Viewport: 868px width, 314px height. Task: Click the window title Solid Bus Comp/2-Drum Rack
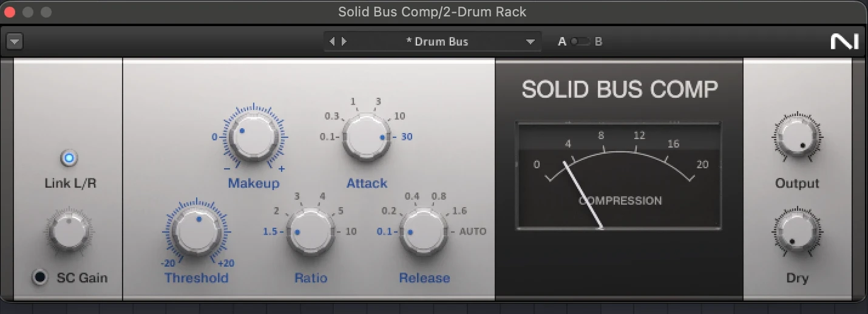point(432,12)
